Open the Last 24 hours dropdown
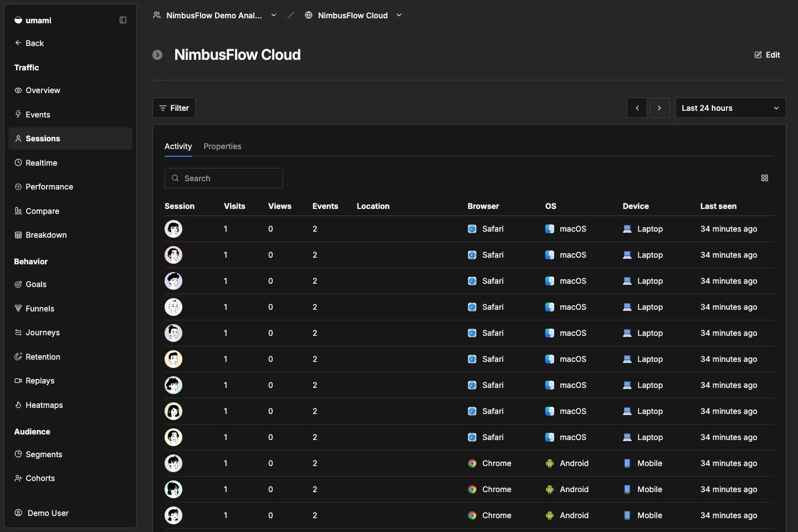The image size is (798, 532). pos(730,108)
